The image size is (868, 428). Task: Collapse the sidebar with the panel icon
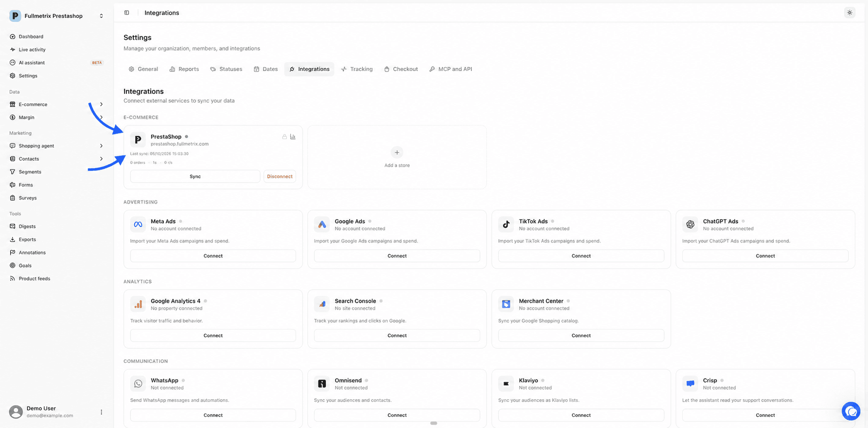(x=126, y=13)
